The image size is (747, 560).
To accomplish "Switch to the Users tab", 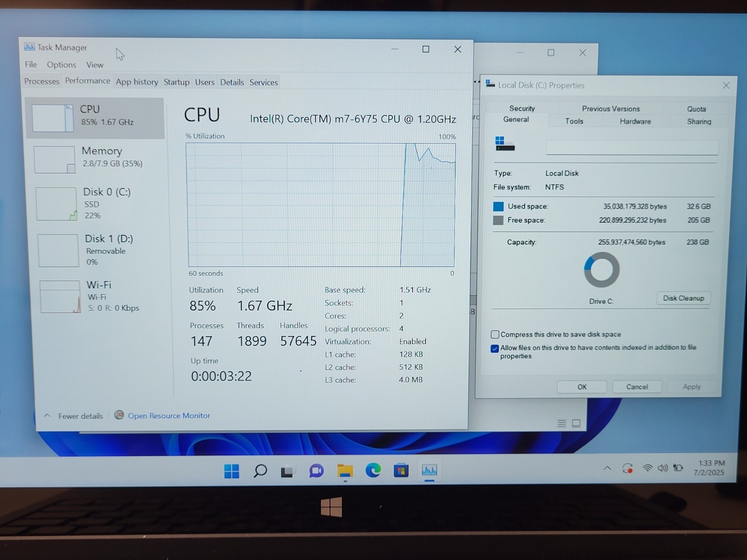I will (x=204, y=82).
